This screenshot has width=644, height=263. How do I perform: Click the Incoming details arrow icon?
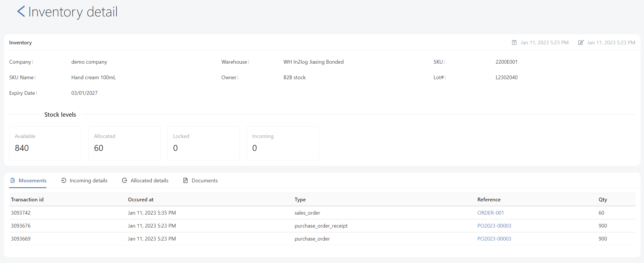tap(64, 181)
